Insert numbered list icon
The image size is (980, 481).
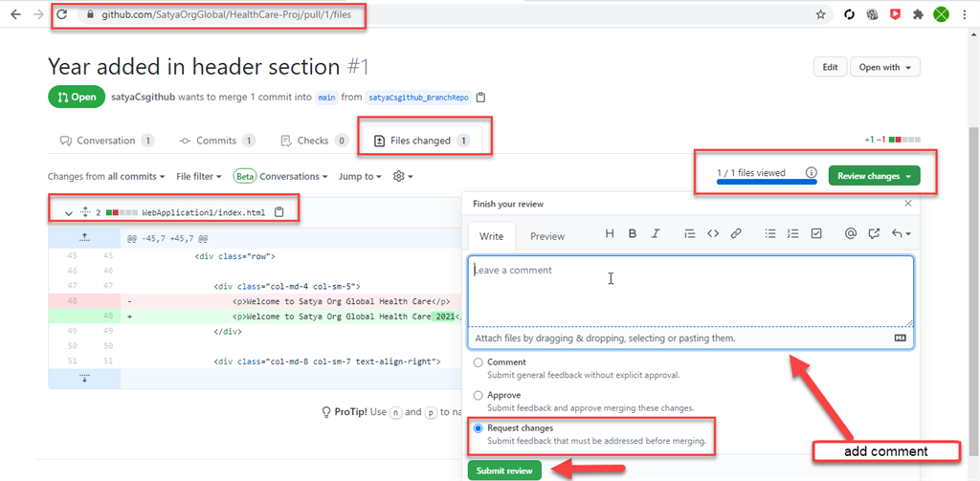click(x=793, y=233)
